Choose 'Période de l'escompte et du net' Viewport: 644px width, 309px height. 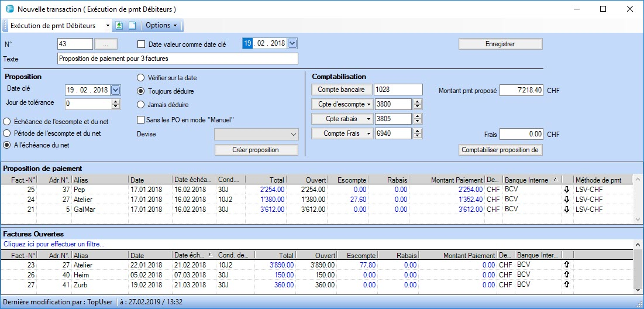pos(8,133)
